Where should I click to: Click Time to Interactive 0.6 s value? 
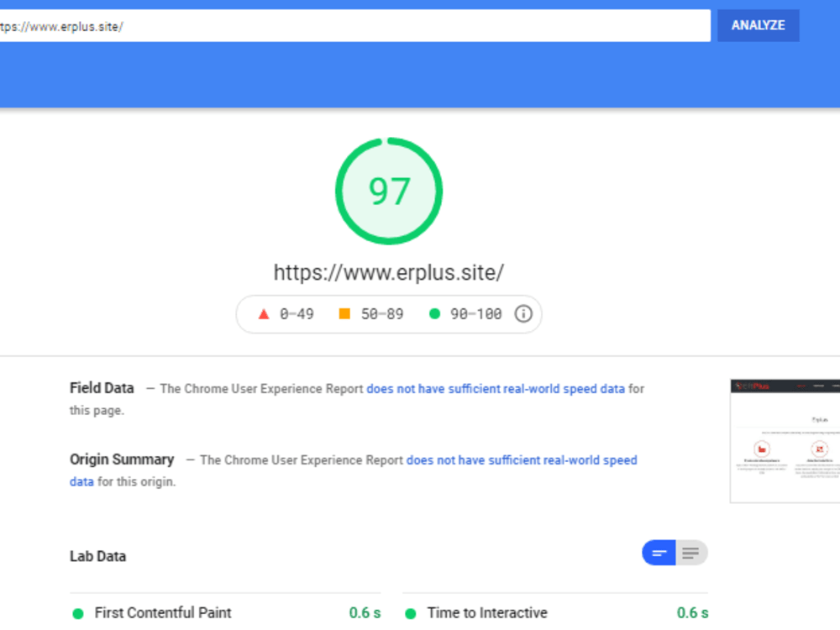point(692,612)
